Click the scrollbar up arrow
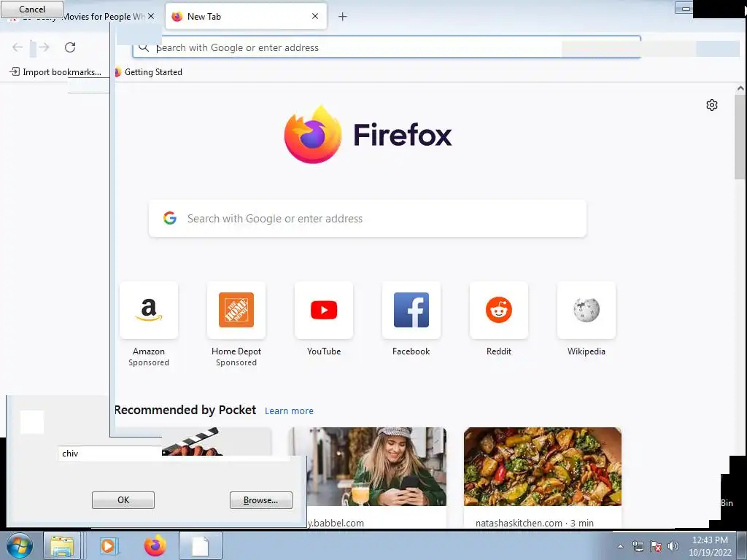 coord(740,88)
